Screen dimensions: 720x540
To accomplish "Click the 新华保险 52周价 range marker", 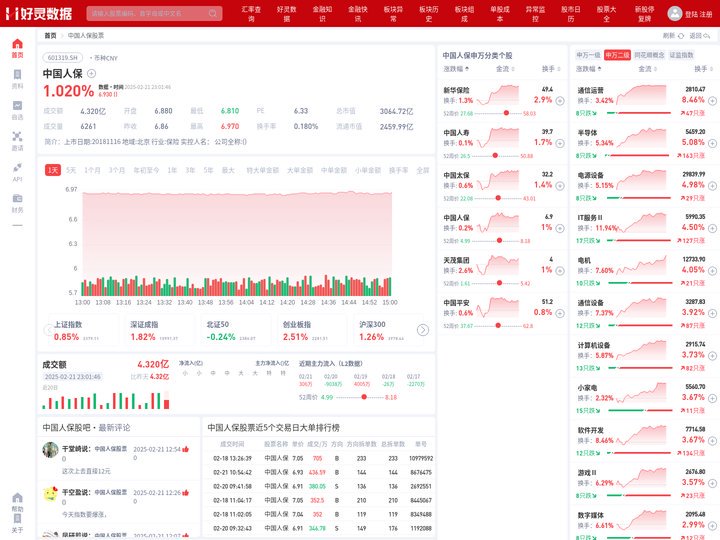I will click(506, 113).
